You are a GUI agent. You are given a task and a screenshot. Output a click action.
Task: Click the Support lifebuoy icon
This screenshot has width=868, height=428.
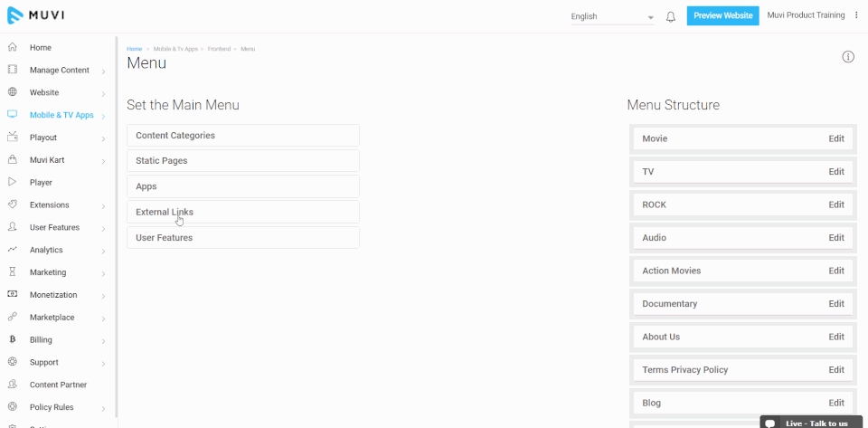[x=12, y=362]
